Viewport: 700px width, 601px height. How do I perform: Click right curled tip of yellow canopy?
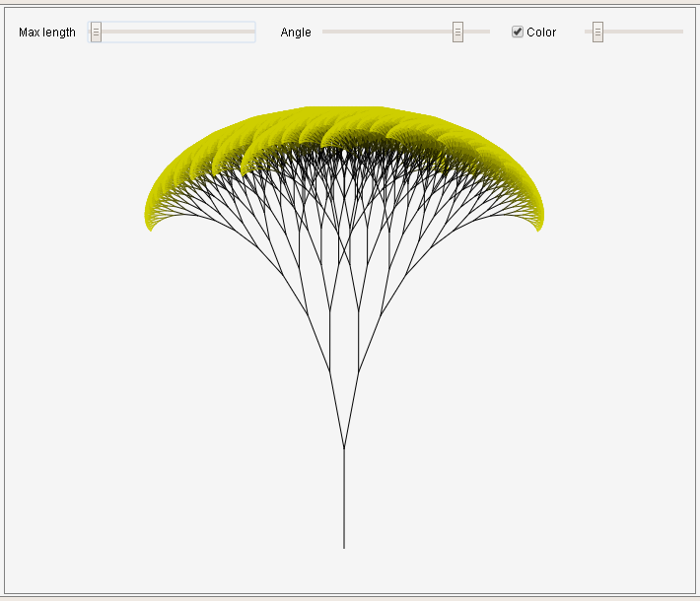(538, 225)
